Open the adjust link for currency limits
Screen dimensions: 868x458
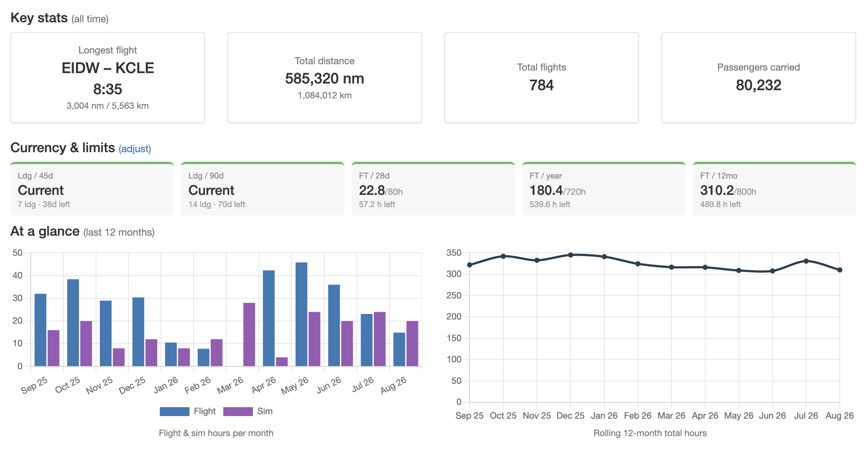click(x=135, y=149)
